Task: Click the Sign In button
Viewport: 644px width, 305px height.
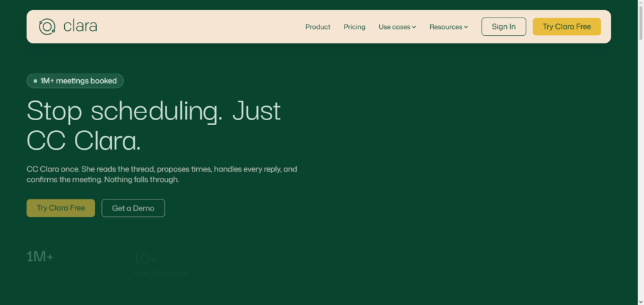Action: pyautogui.click(x=504, y=26)
